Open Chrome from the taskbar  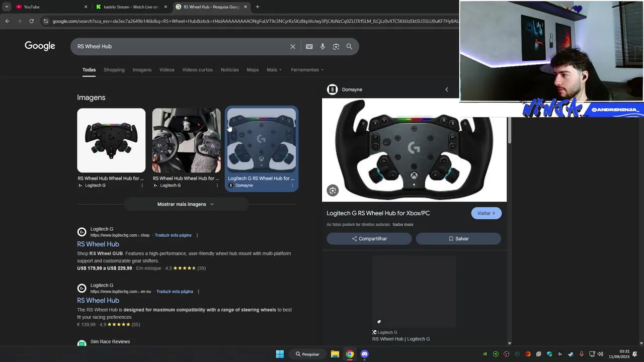click(x=350, y=354)
